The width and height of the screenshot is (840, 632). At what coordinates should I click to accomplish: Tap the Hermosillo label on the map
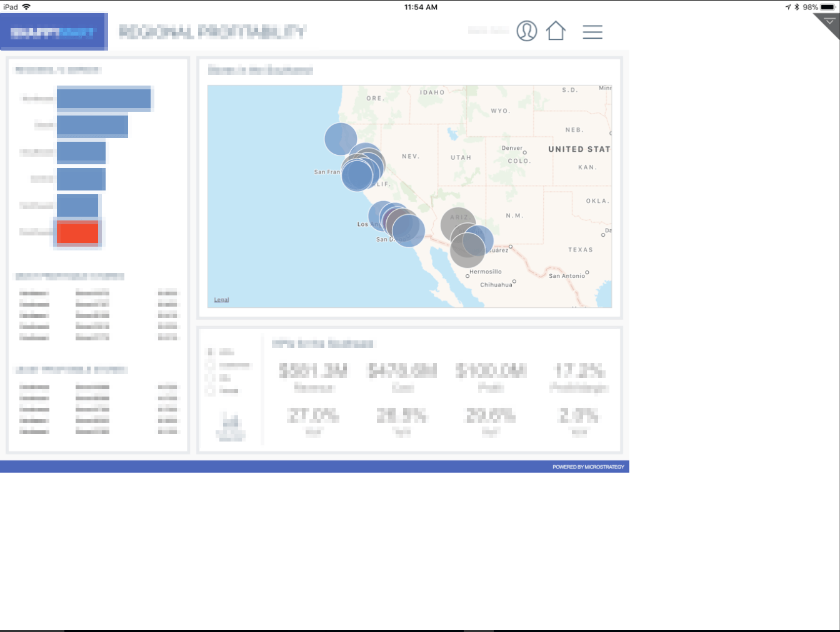click(x=486, y=272)
